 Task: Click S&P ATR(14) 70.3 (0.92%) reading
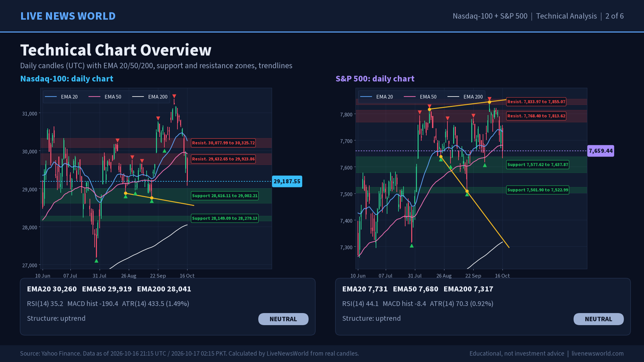pos(462,304)
